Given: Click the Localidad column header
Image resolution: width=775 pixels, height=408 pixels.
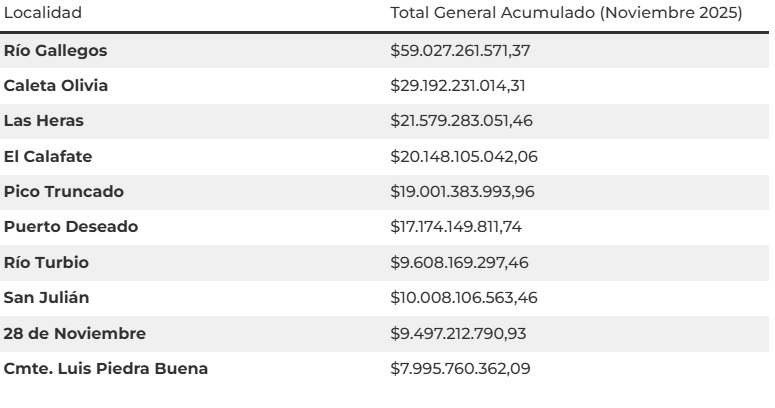Looking at the screenshot, I should pyautogui.click(x=43, y=13).
